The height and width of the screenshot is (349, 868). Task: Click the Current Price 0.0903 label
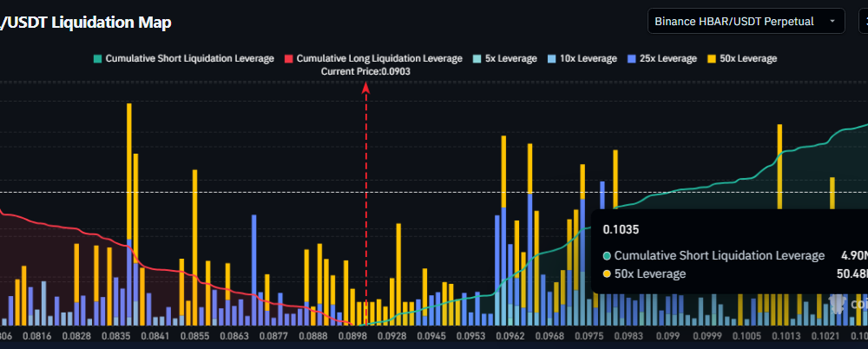tap(365, 71)
